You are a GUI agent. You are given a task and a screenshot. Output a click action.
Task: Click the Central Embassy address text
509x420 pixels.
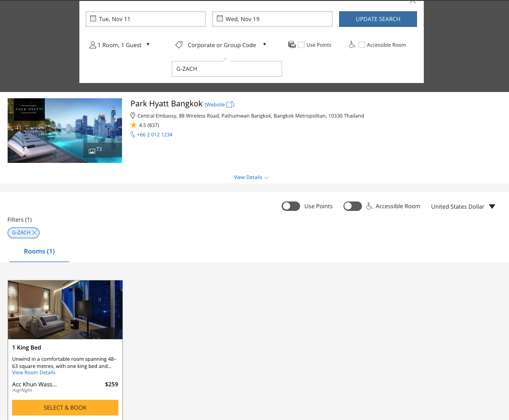251,116
